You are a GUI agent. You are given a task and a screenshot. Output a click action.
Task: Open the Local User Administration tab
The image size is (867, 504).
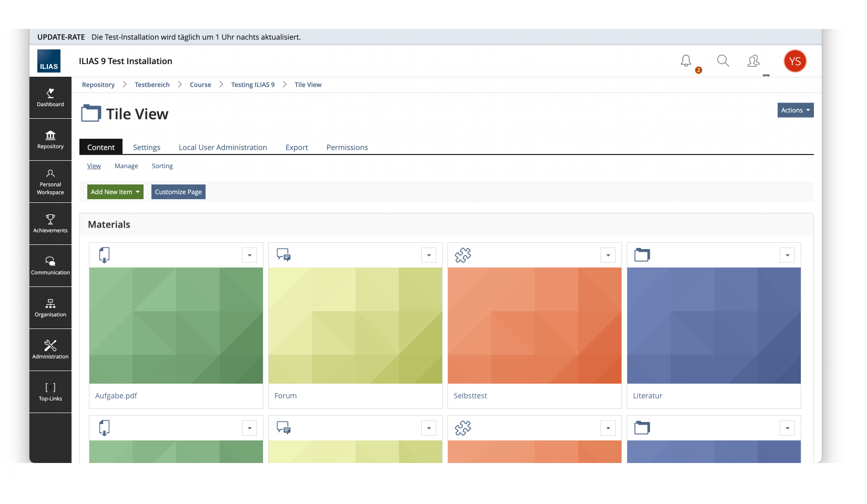(223, 147)
